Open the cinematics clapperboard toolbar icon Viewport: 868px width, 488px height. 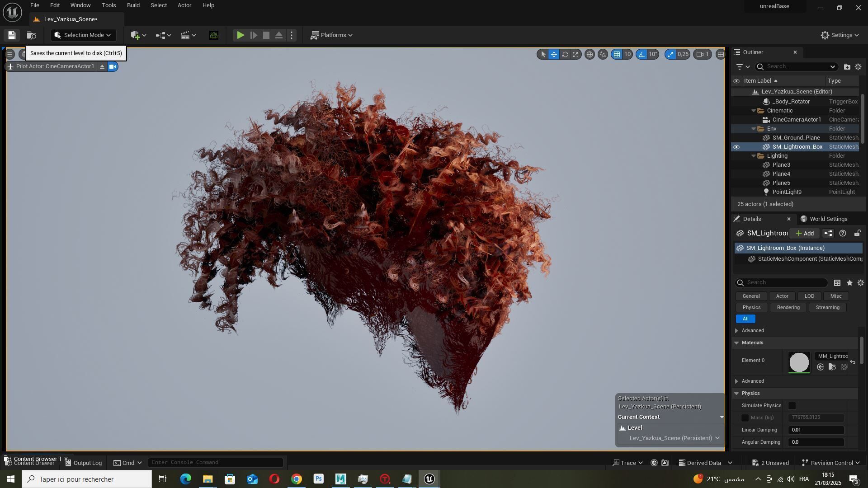[185, 35]
